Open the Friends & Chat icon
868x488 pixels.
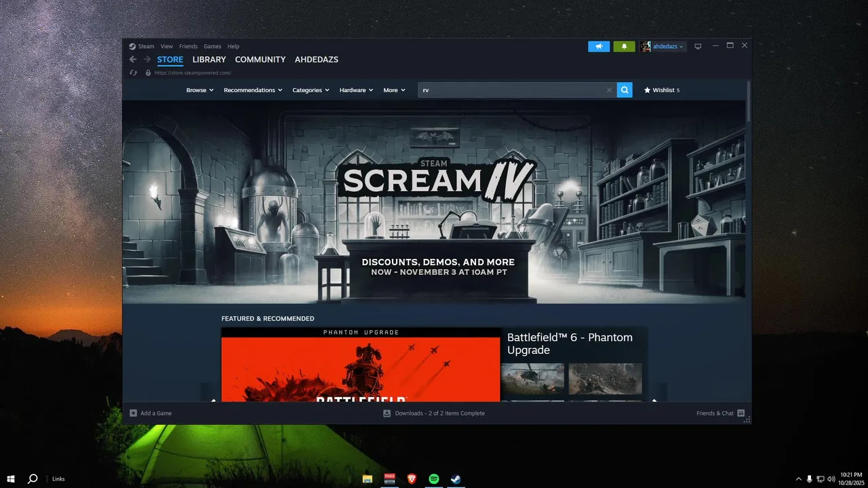[x=741, y=413]
